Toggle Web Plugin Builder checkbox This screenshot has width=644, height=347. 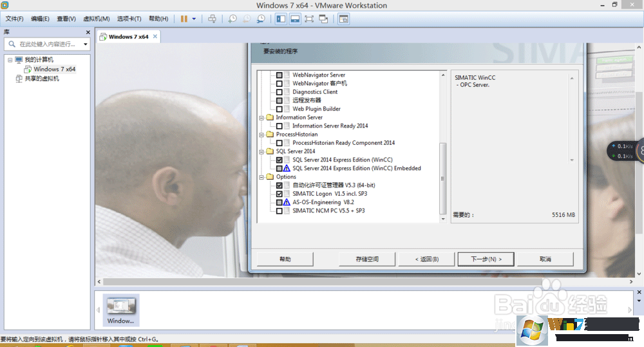pos(279,109)
